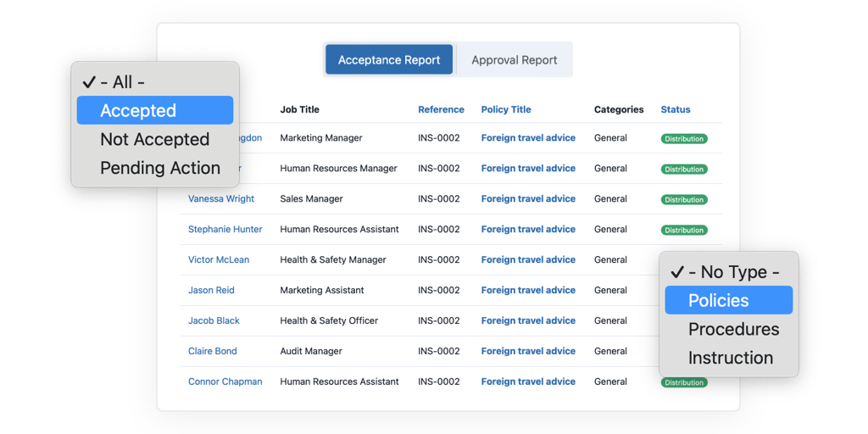Screen dimensions: 868x434
Task: Open the Approval Report tab
Action: 514,60
